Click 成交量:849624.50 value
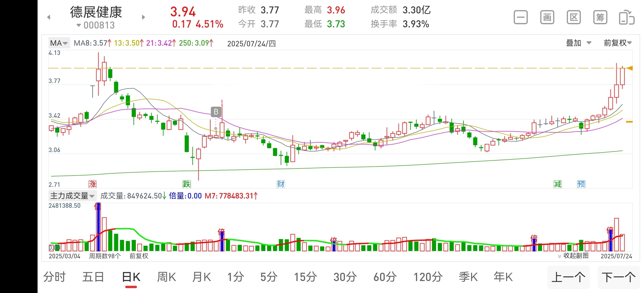Viewport: 644px width, 293px height. [x=133, y=196]
